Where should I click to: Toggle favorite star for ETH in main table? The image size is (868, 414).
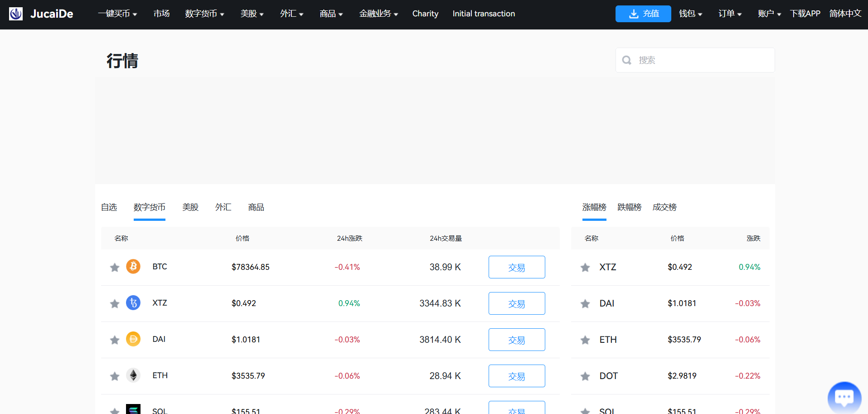click(x=115, y=376)
